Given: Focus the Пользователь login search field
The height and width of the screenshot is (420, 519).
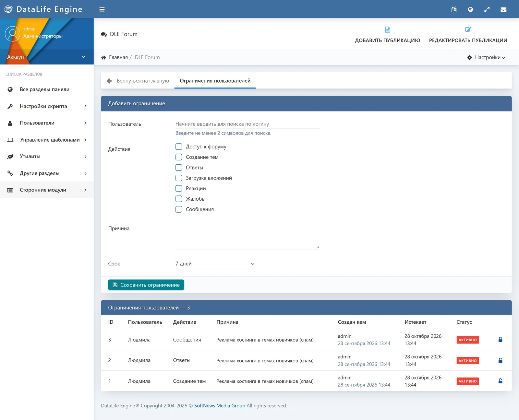Looking at the screenshot, I should pos(247,124).
